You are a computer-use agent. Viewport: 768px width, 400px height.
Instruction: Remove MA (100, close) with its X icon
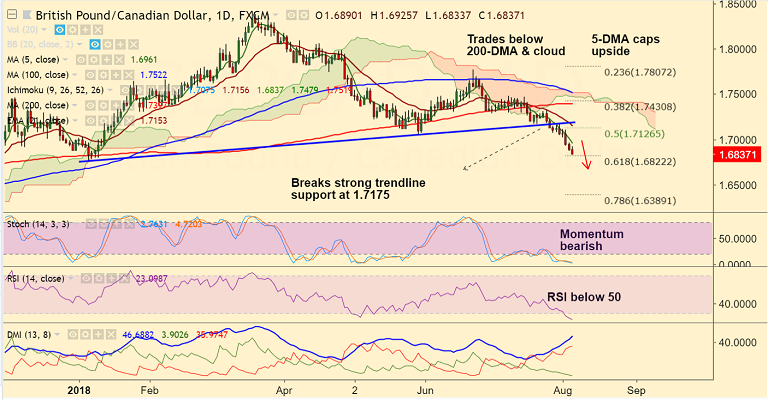click(x=128, y=75)
